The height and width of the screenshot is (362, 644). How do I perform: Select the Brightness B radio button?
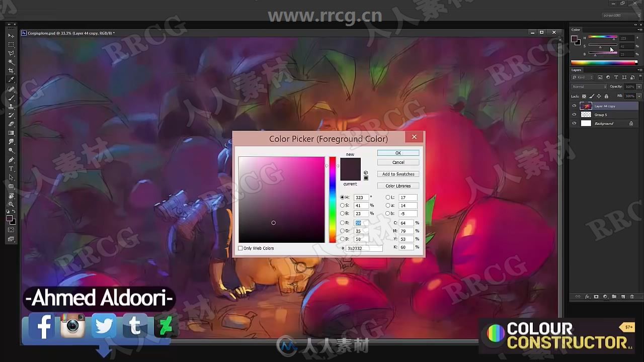pyautogui.click(x=342, y=214)
